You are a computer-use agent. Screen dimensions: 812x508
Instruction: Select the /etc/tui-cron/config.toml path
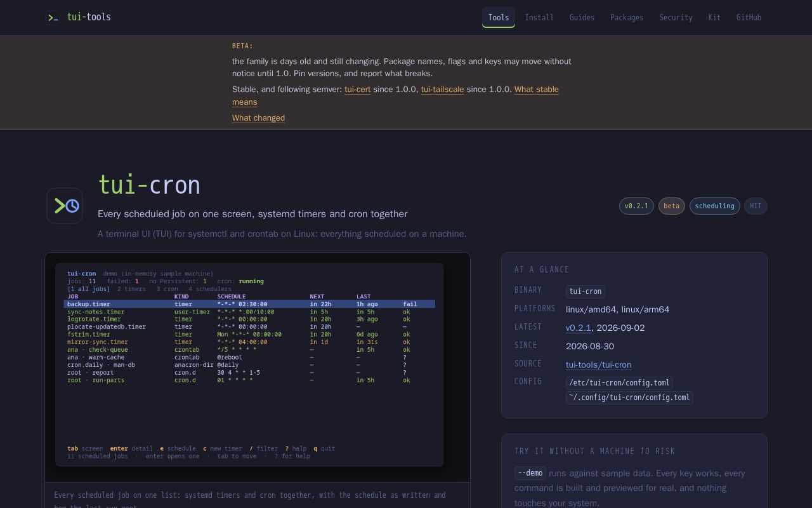(619, 383)
